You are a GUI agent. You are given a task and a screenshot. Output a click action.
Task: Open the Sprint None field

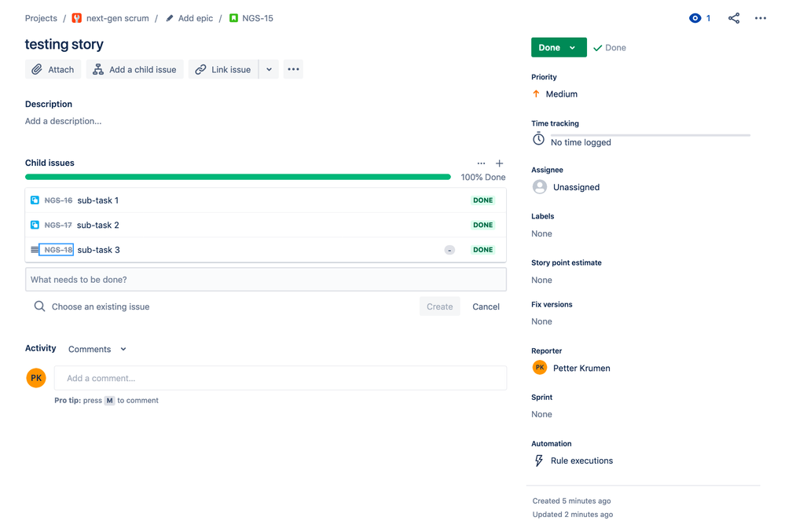[x=541, y=414]
